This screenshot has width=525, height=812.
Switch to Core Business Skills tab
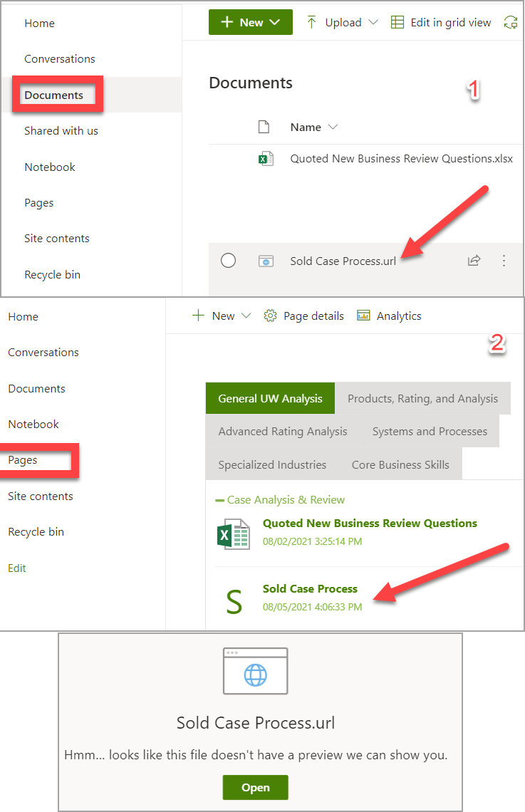pos(401,464)
